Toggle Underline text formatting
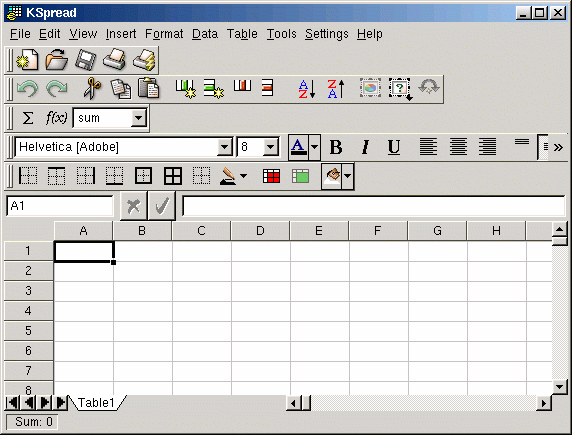Image resolution: width=572 pixels, height=435 pixels. (394, 147)
